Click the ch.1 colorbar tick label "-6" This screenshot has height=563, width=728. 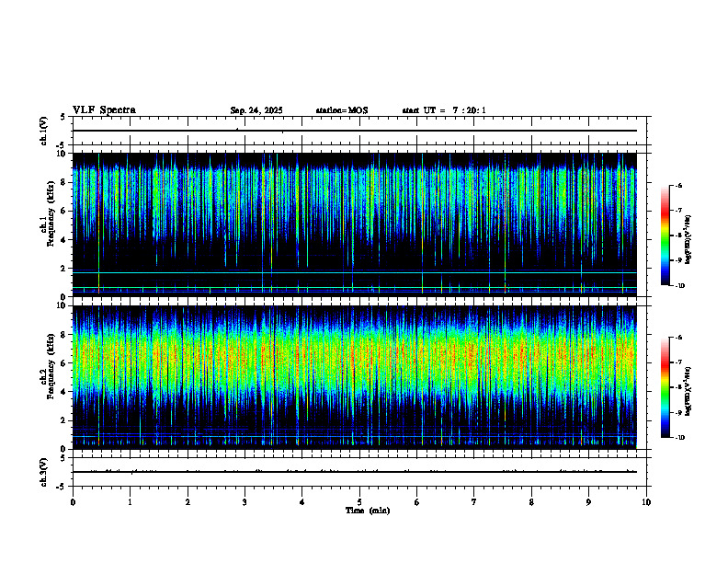(x=679, y=185)
